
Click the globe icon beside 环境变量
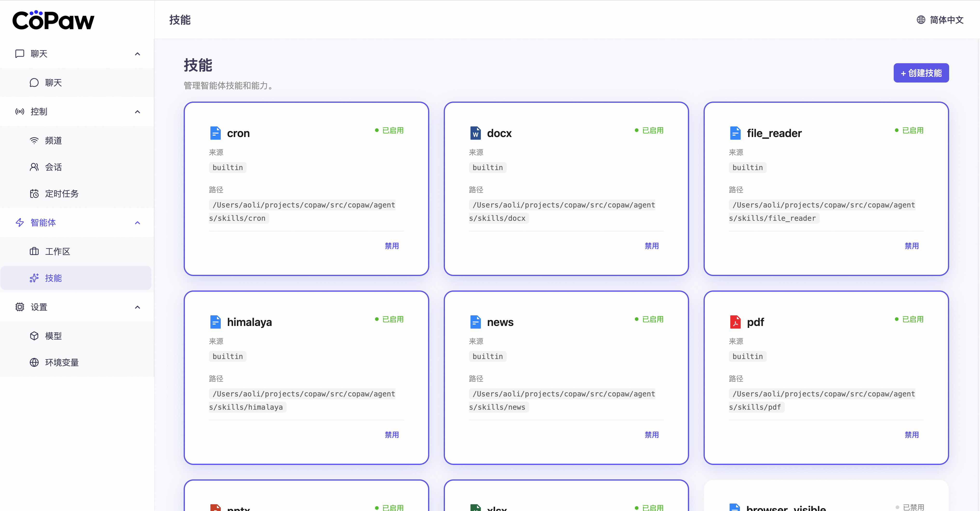pos(34,362)
